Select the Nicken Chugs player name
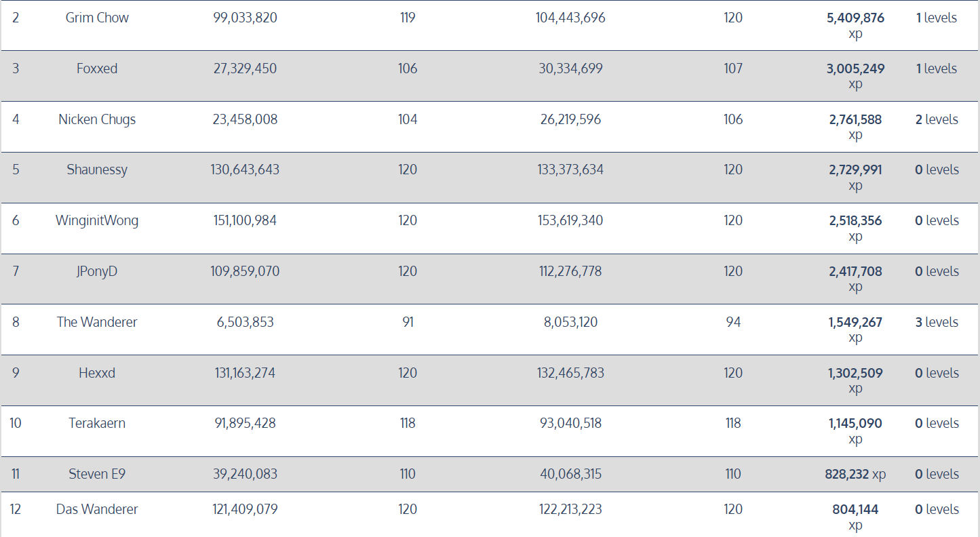The width and height of the screenshot is (980, 537). 97,119
